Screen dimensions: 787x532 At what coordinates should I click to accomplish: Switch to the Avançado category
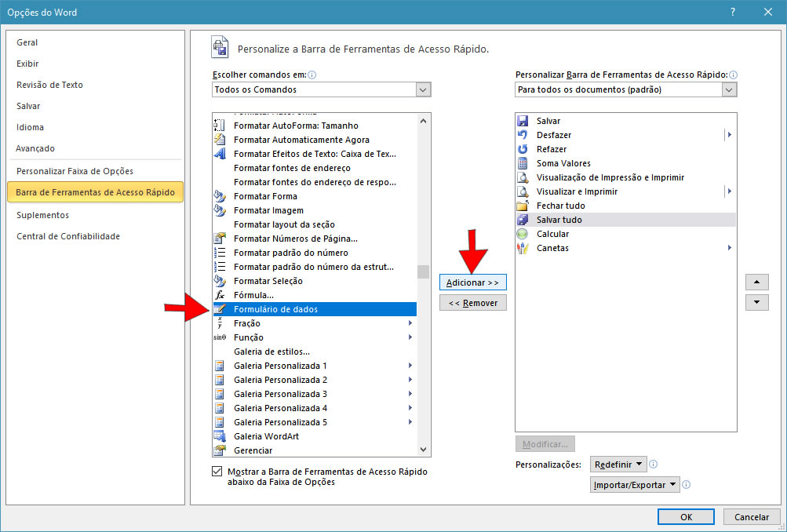coord(35,148)
